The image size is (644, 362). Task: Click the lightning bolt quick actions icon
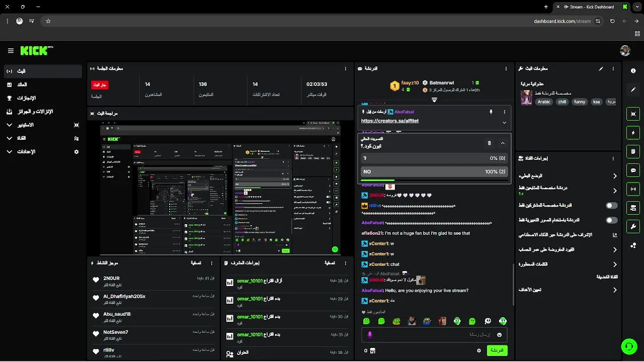[633, 133]
